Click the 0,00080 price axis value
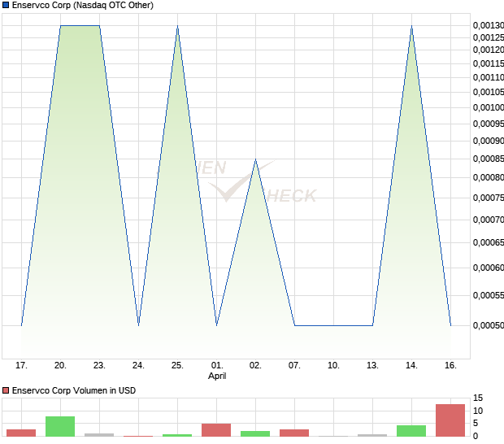 [x=489, y=177]
